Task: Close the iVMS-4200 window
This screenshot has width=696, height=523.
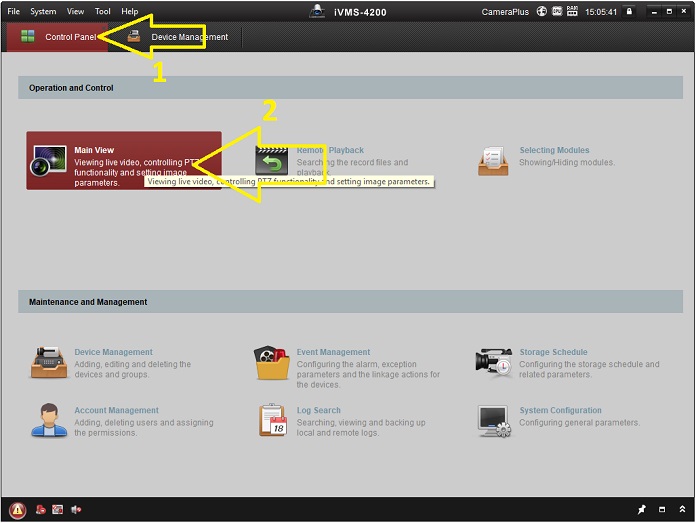Action: tap(684, 12)
